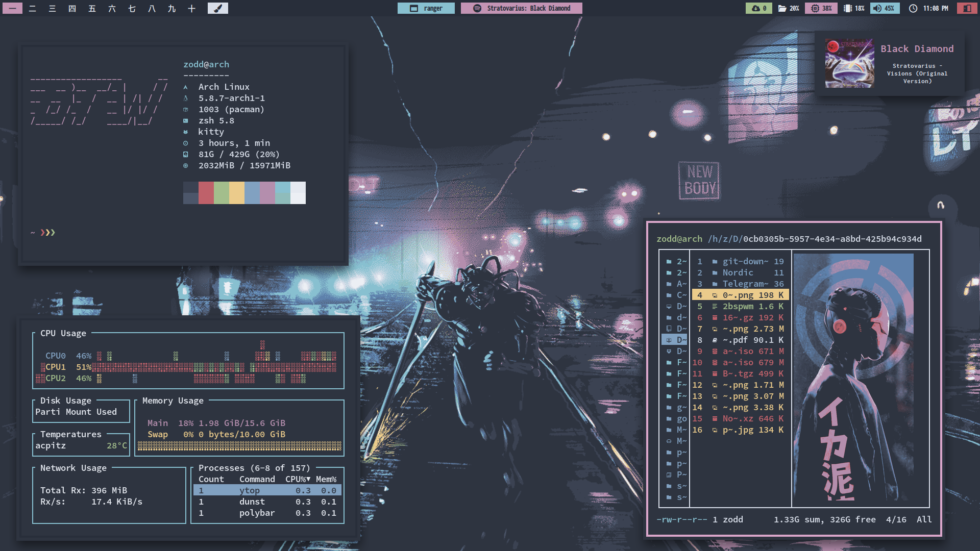The height and width of the screenshot is (551, 980).
Task: Select the Nordic folder in ranger
Action: click(738, 272)
